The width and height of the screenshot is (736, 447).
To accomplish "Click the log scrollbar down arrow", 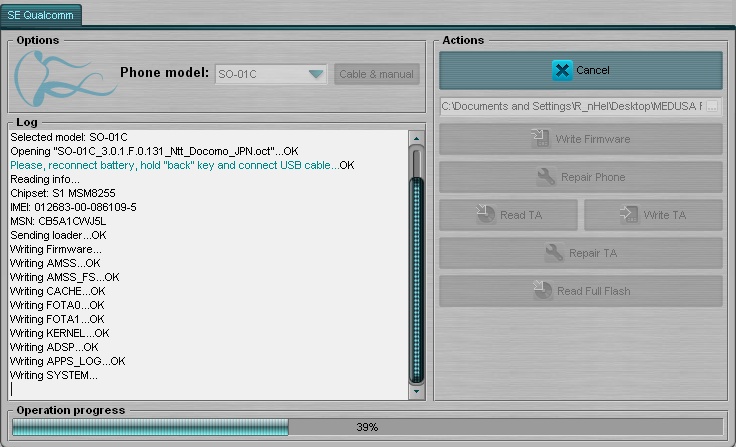I will tap(416, 391).
